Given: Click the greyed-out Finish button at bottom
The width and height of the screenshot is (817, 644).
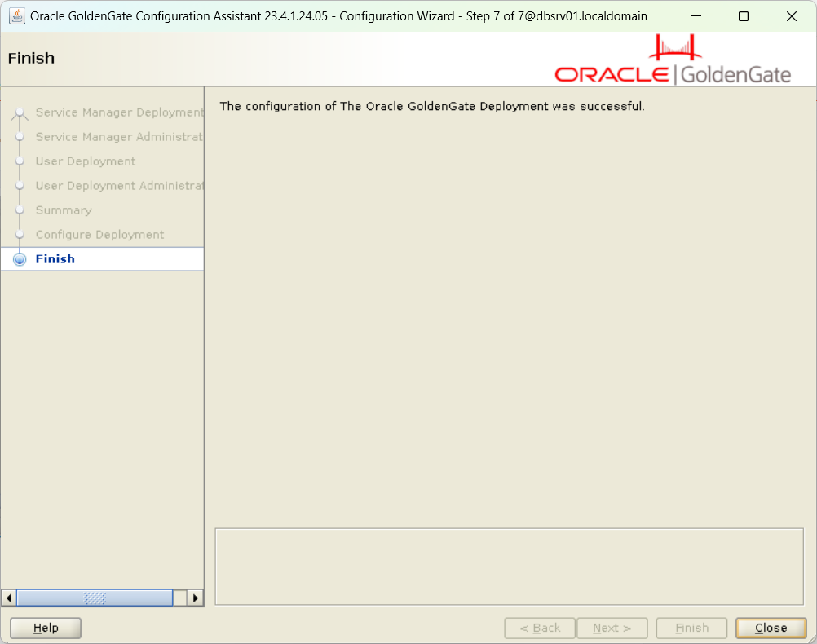Looking at the screenshot, I should 691,628.
